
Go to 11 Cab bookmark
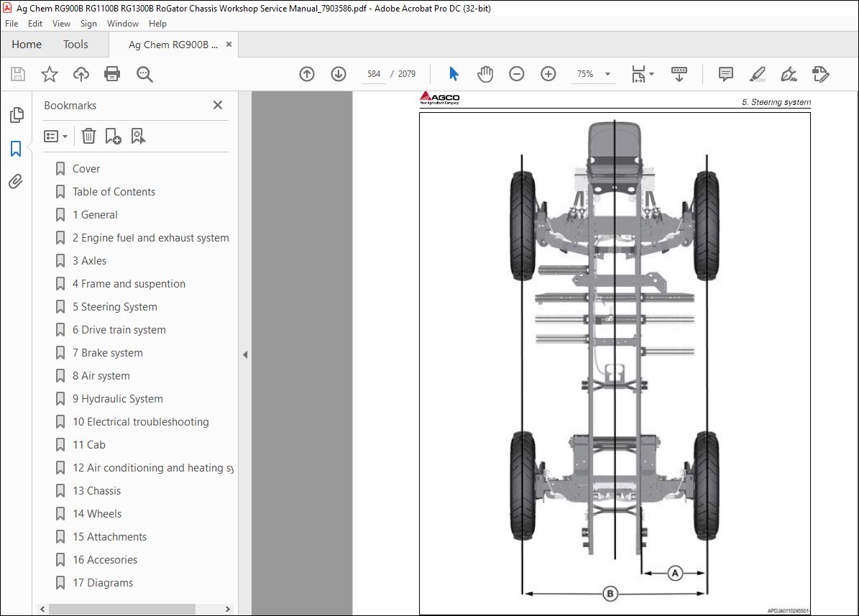coord(88,445)
